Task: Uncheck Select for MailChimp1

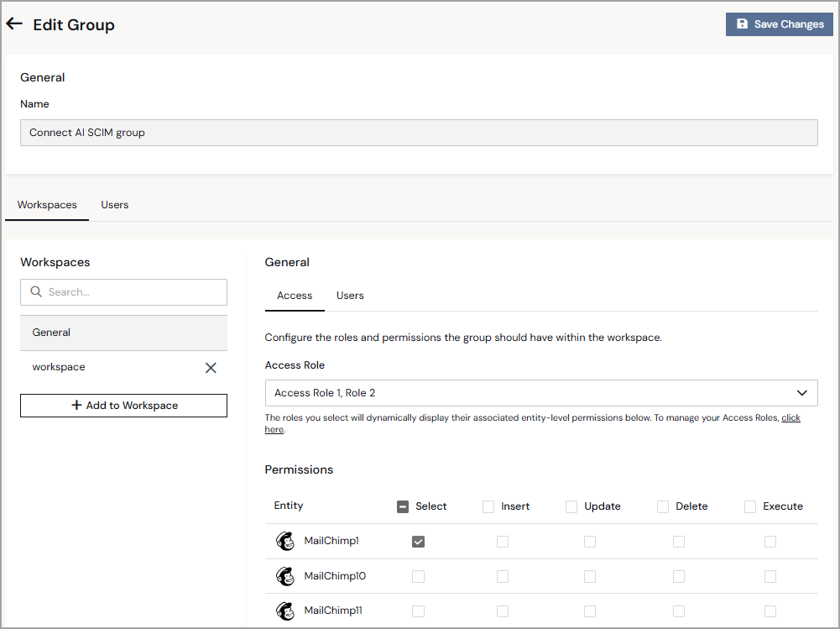Action: pyautogui.click(x=419, y=542)
